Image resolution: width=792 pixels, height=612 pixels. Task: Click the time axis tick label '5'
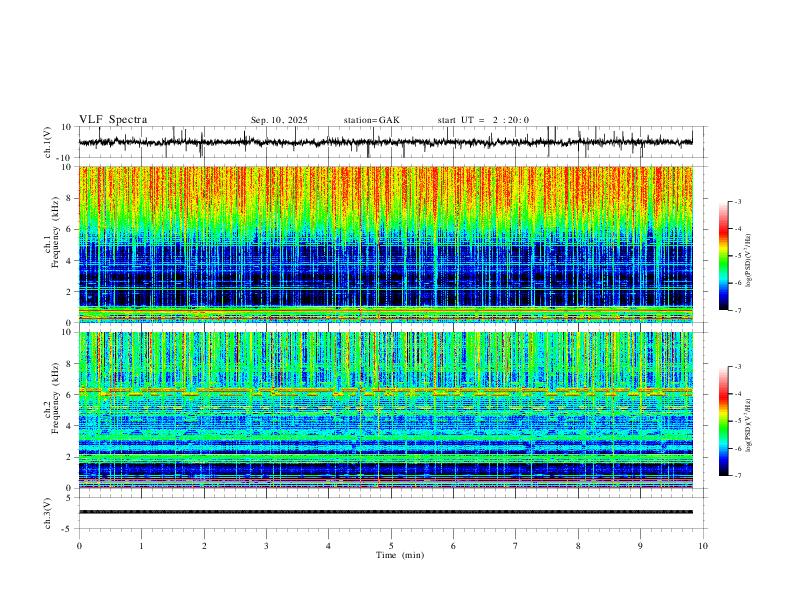coord(391,546)
